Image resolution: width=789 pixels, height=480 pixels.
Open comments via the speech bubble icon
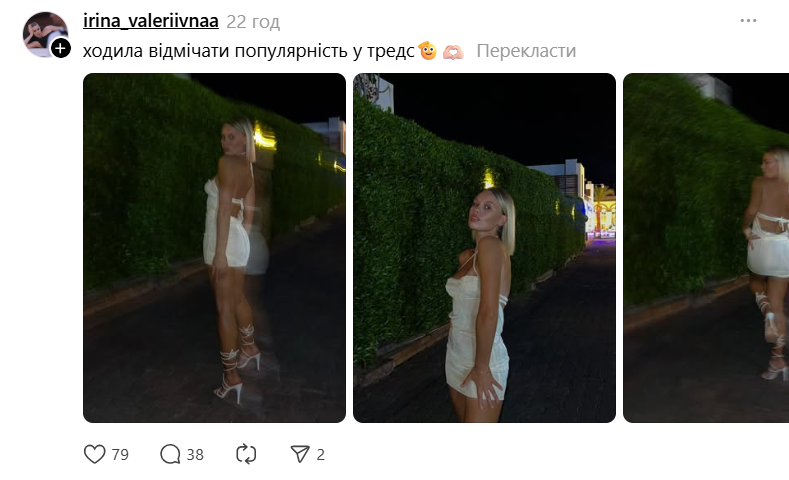(x=170, y=454)
